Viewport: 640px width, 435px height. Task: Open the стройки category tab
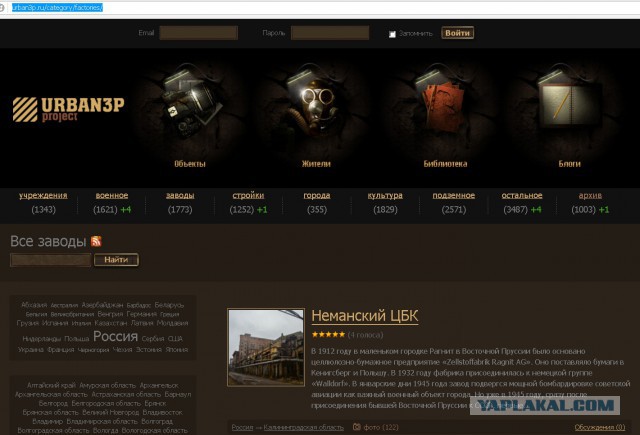(x=248, y=195)
